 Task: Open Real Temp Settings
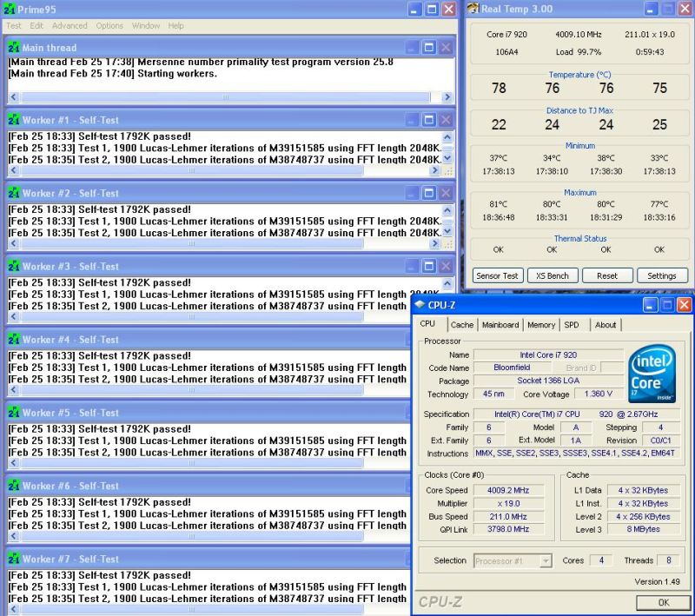pyautogui.click(x=662, y=275)
